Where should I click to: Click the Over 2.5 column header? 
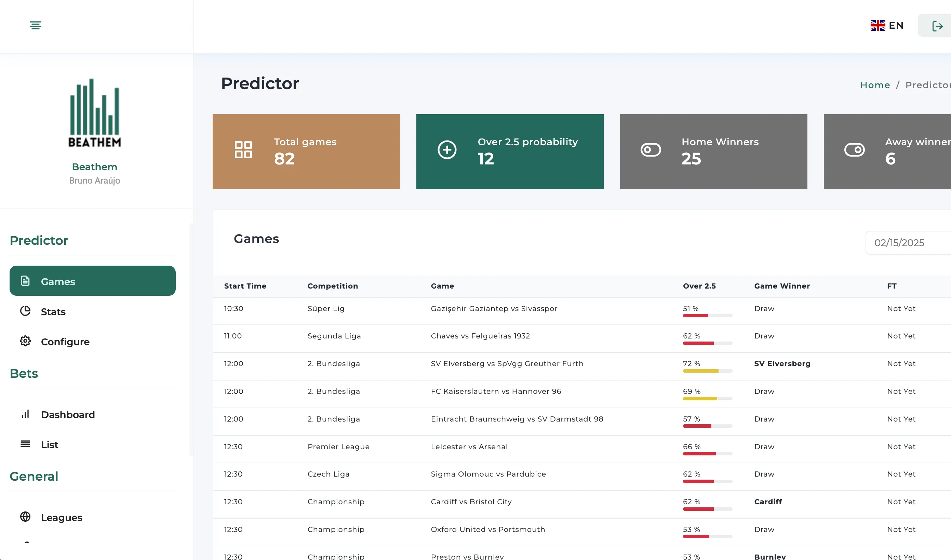click(699, 286)
